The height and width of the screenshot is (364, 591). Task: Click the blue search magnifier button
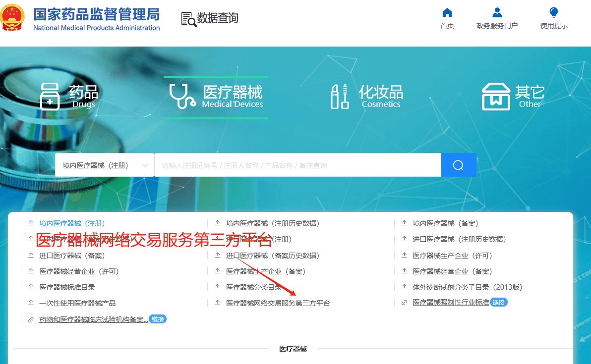click(458, 165)
